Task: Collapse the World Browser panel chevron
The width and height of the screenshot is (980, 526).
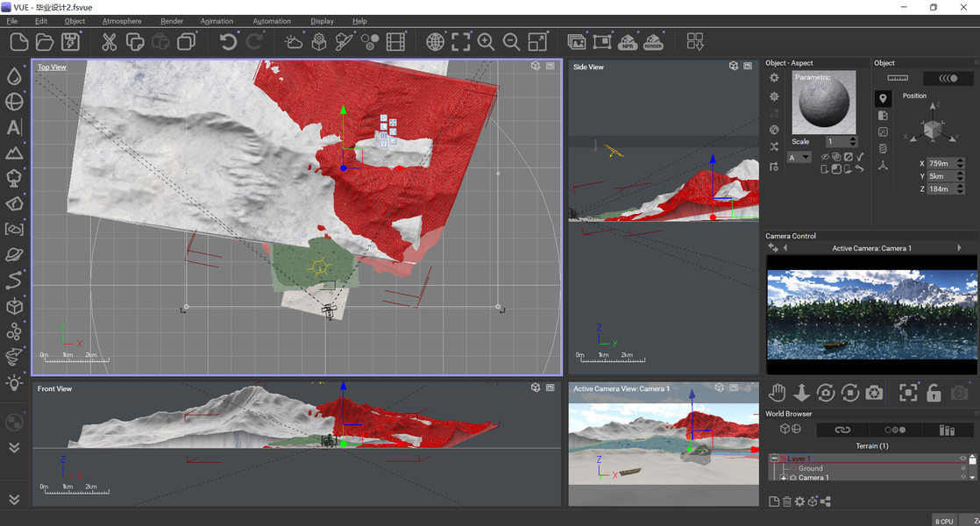Action: 976,414
